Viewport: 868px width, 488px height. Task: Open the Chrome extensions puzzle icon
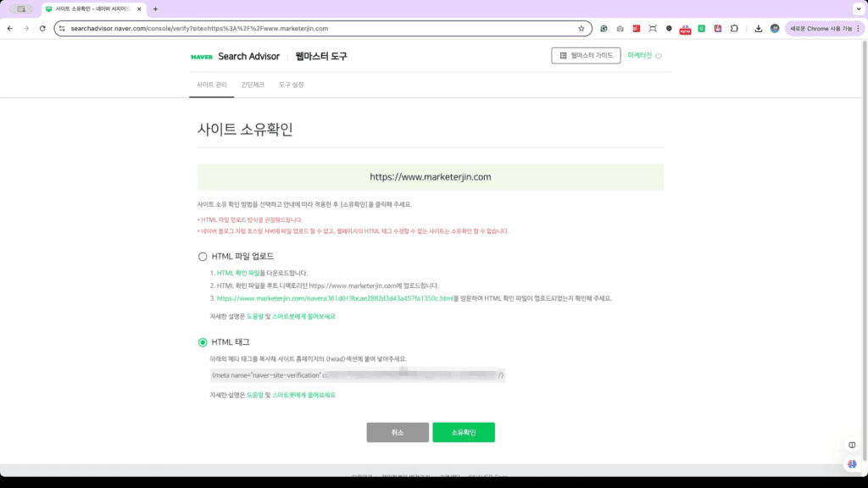(734, 28)
